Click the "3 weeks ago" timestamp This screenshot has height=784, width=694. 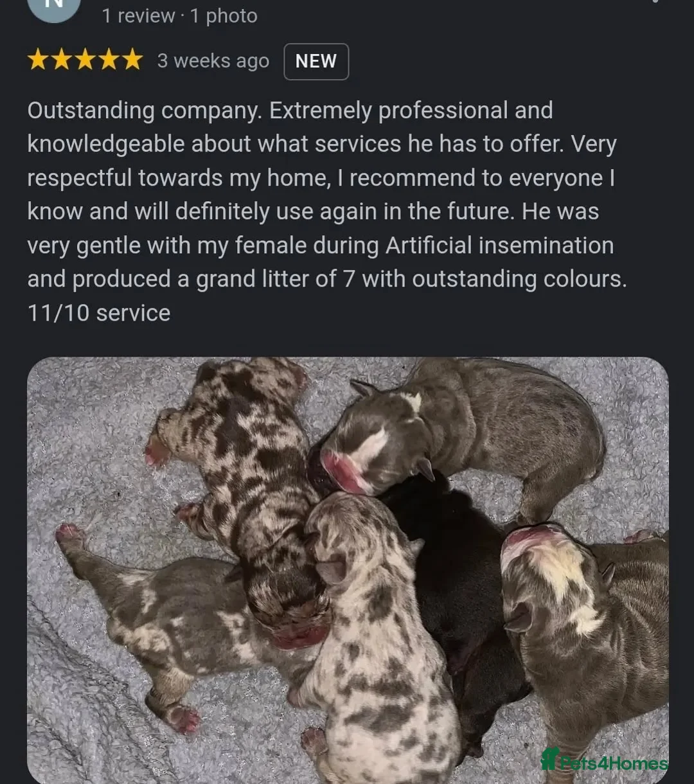(213, 61)
